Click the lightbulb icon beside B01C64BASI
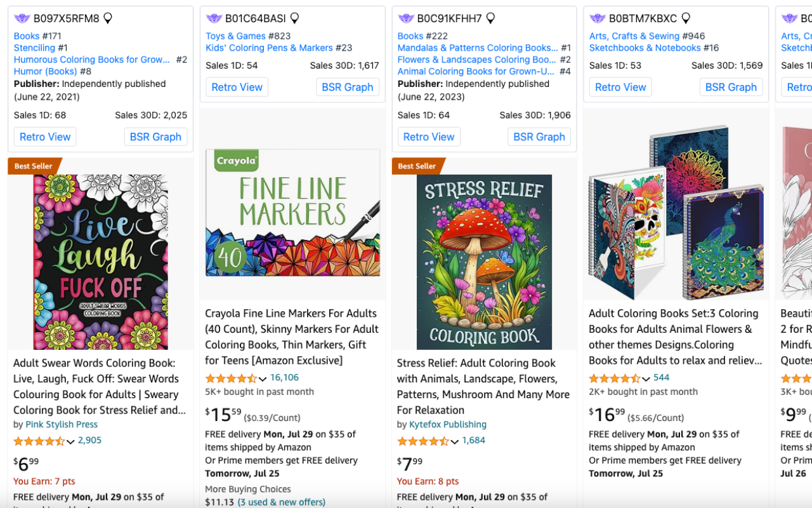Viewport: 812px width, 508px height. point(294,18)
